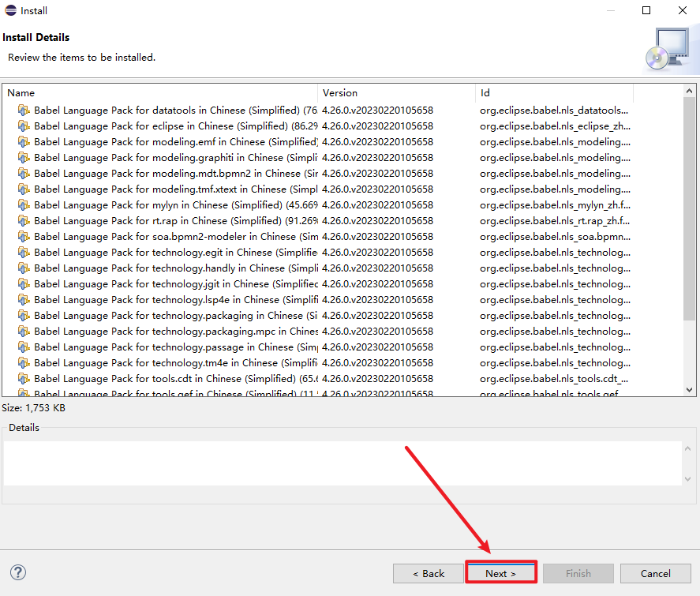Click the help question mark icon
The height and width of the screenshot is (596, 700).
tap(18, 573)
